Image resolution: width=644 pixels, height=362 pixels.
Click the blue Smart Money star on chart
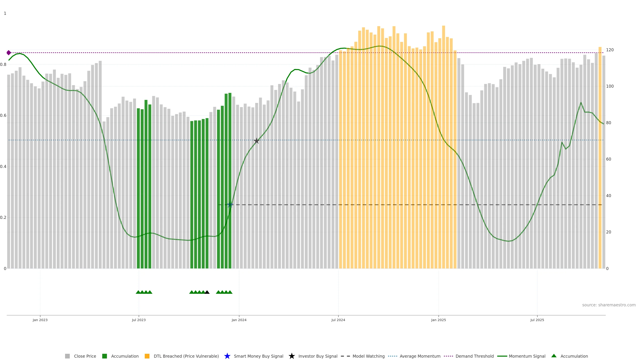tap(230, 205)
